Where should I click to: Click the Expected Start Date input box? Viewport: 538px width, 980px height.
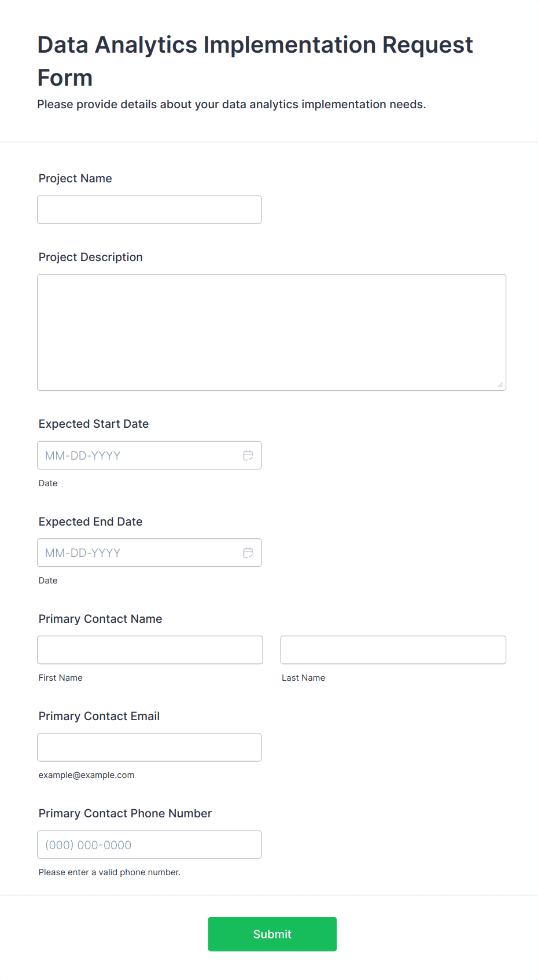(139, 456)
